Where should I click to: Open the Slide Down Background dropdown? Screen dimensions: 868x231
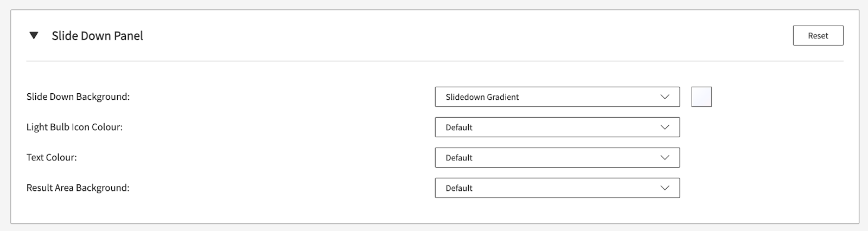tap(557, 97)
